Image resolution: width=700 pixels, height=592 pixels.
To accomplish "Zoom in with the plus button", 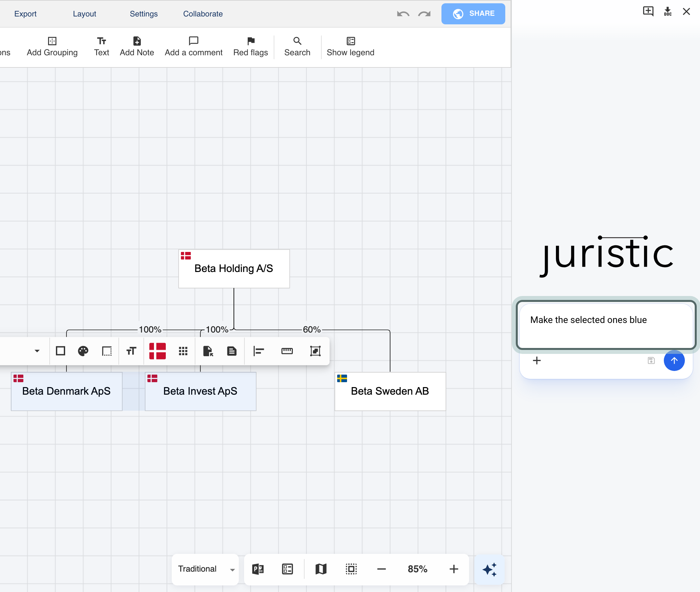I will point(454,569).
